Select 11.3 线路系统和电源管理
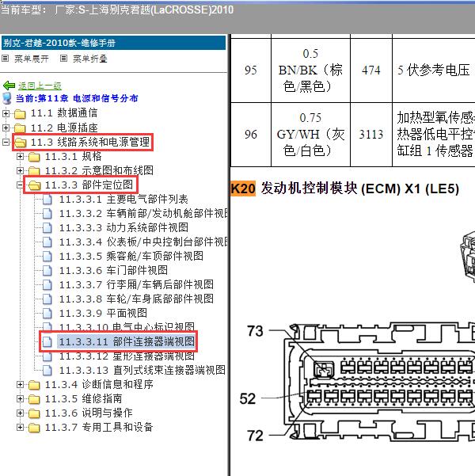The height and width of the screenshot is (476, 475). [x=90, y=142]
